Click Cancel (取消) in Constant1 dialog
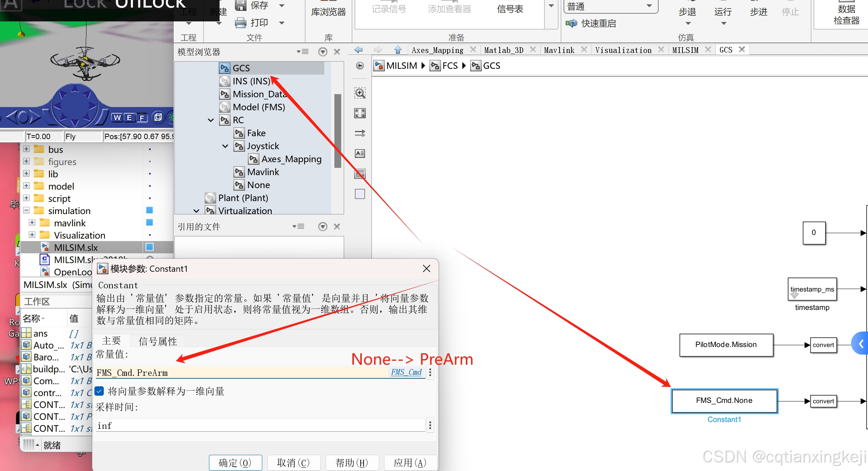Screen dimensions: 868x471 click(294, 463)
